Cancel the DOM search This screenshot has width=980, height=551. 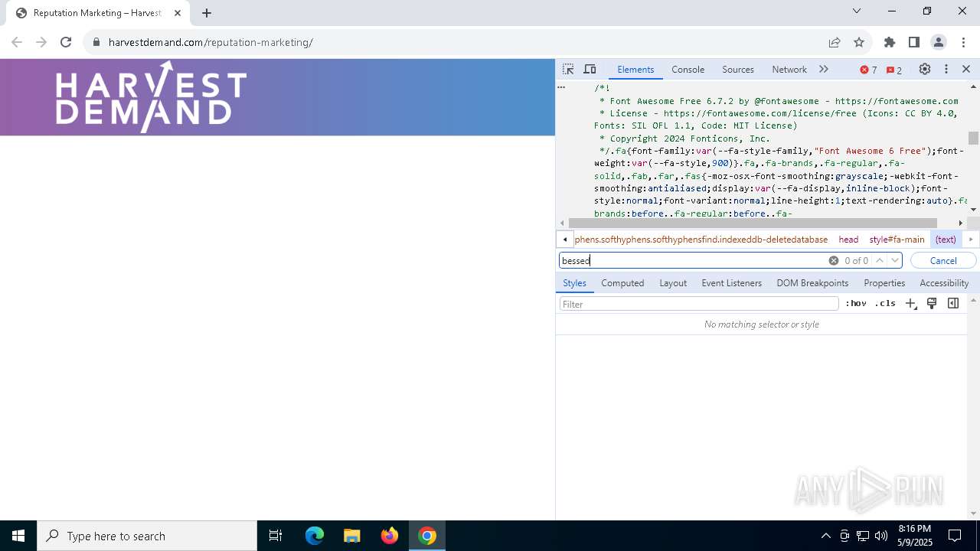[943, 260]
